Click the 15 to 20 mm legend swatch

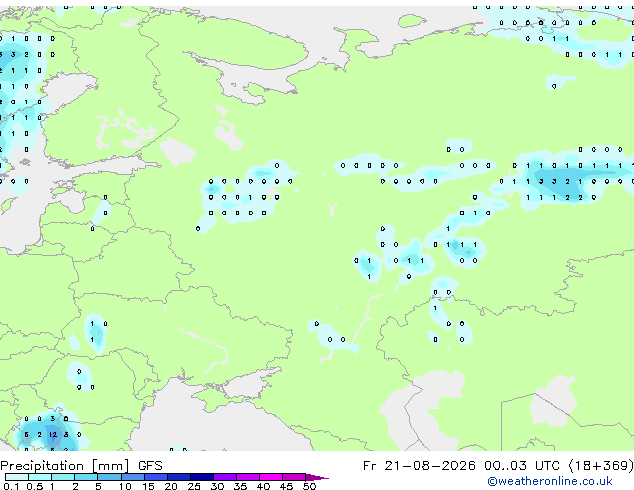click(156, 477)
